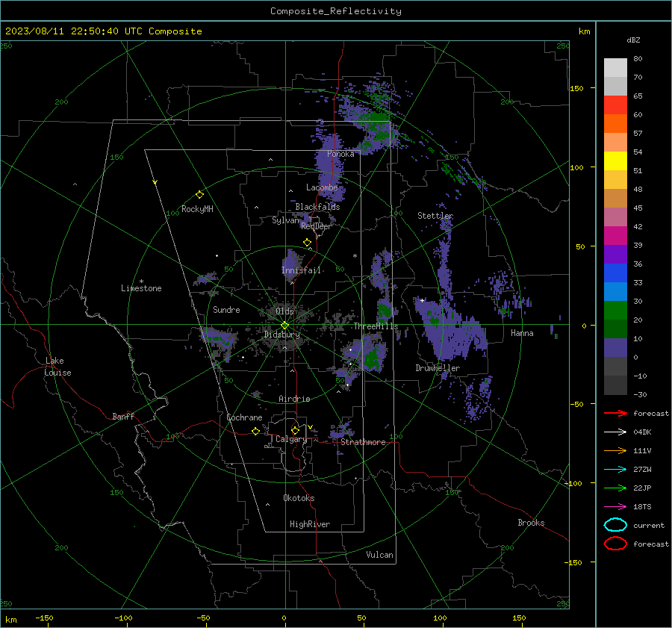Click the dBZ legend heading
Screen dimensions: 672x628
[x=633, y=40]
